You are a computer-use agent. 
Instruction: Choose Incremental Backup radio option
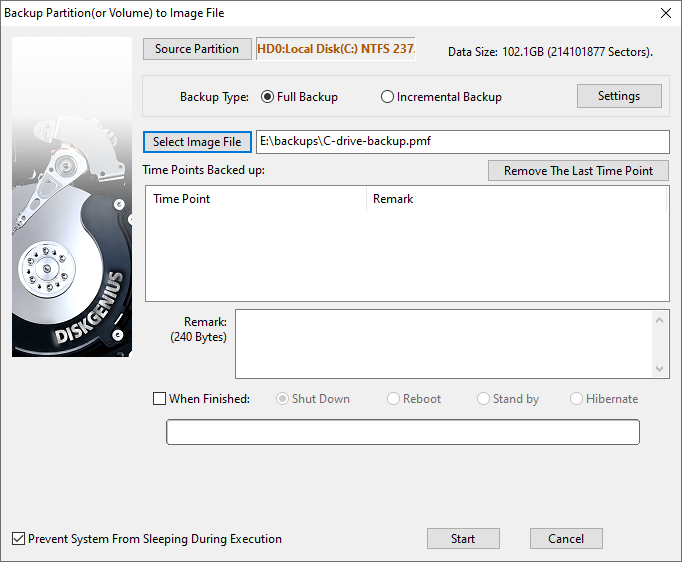coord(387,97)
